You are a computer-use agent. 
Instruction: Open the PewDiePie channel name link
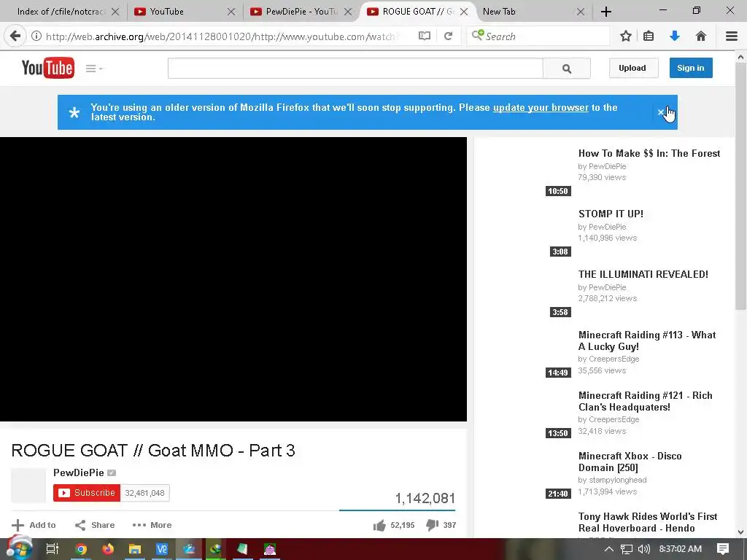(x=79, y=472)
